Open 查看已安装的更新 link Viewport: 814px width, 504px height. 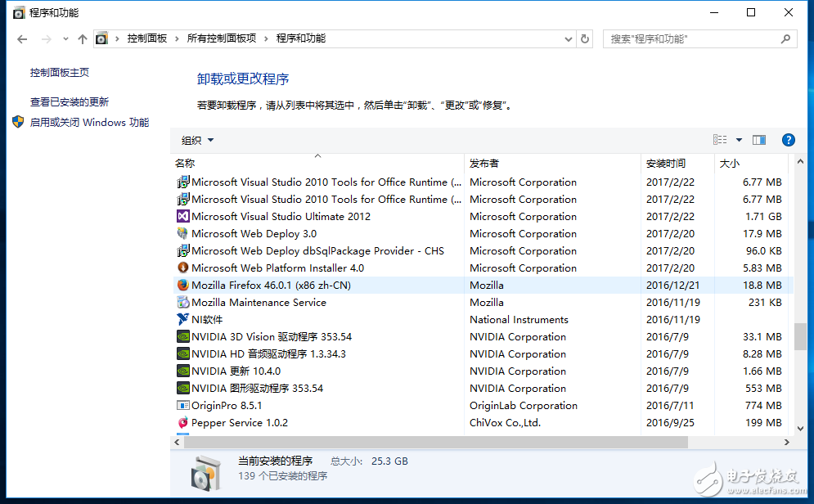coord(70,101)
